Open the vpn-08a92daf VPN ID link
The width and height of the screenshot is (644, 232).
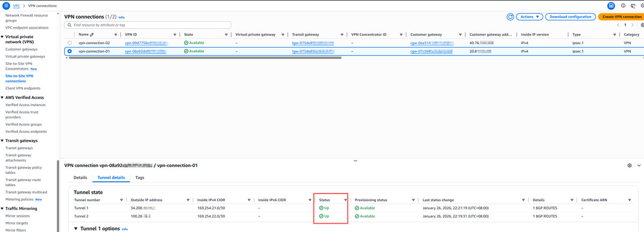146,51
